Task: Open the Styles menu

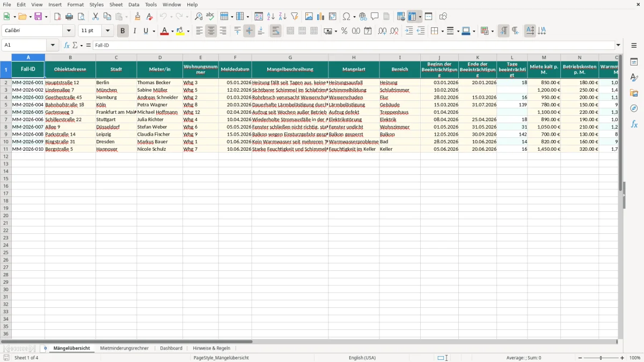Action: (97, 4)
